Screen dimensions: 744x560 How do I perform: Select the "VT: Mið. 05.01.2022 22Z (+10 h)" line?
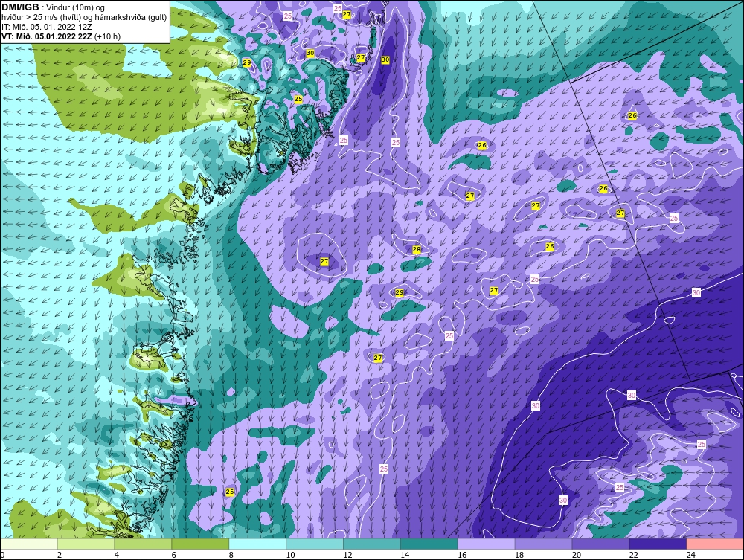tap(61, 36)
